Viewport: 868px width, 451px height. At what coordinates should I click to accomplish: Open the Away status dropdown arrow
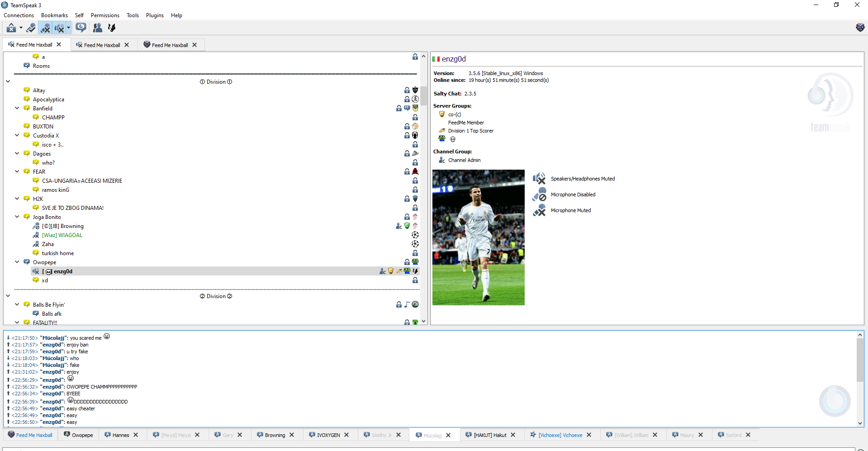click(x=21, y=28)
